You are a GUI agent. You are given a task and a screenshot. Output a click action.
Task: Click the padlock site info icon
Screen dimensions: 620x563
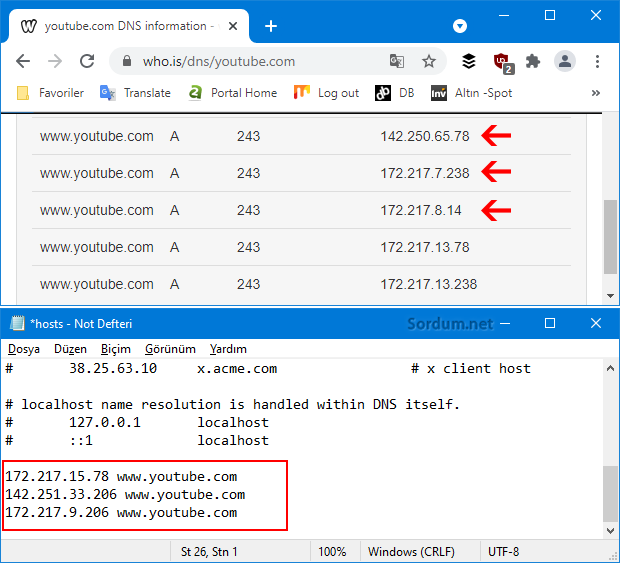127,61
